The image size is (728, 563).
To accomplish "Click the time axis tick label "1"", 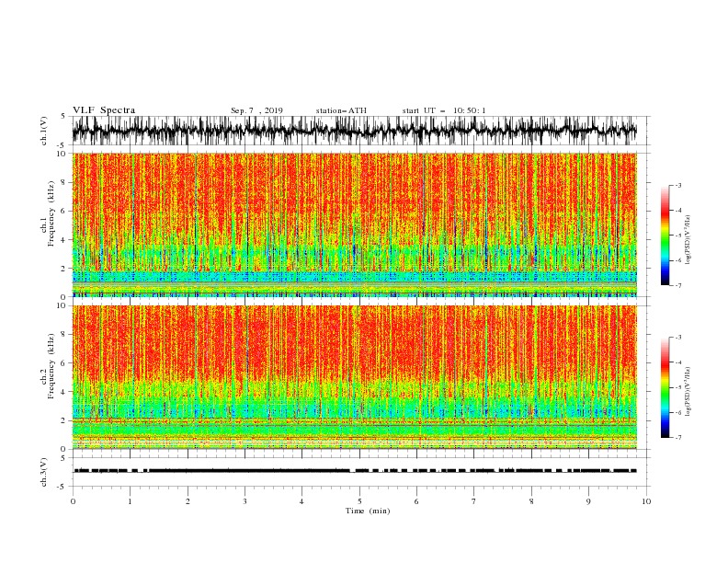I will [130, 501].
